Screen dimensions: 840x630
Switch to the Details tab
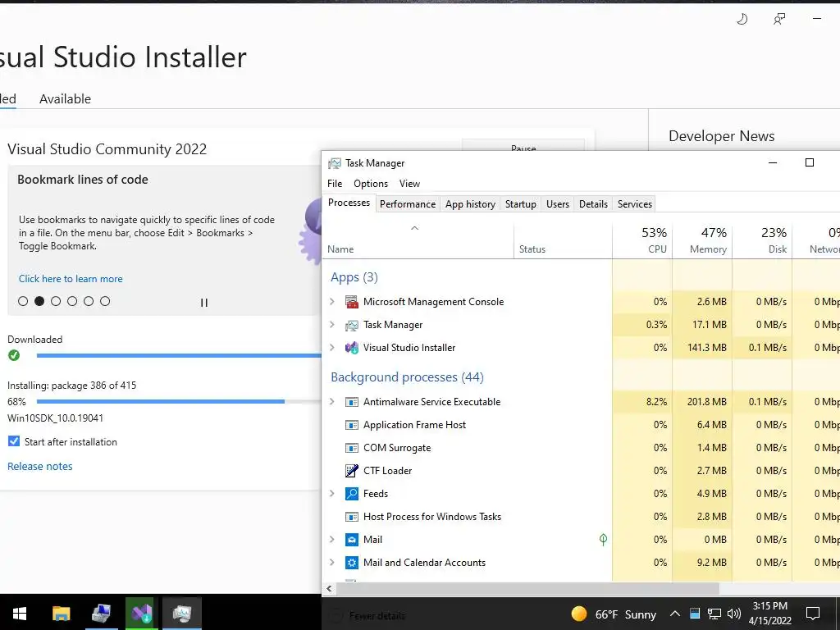tap(594, 204)
